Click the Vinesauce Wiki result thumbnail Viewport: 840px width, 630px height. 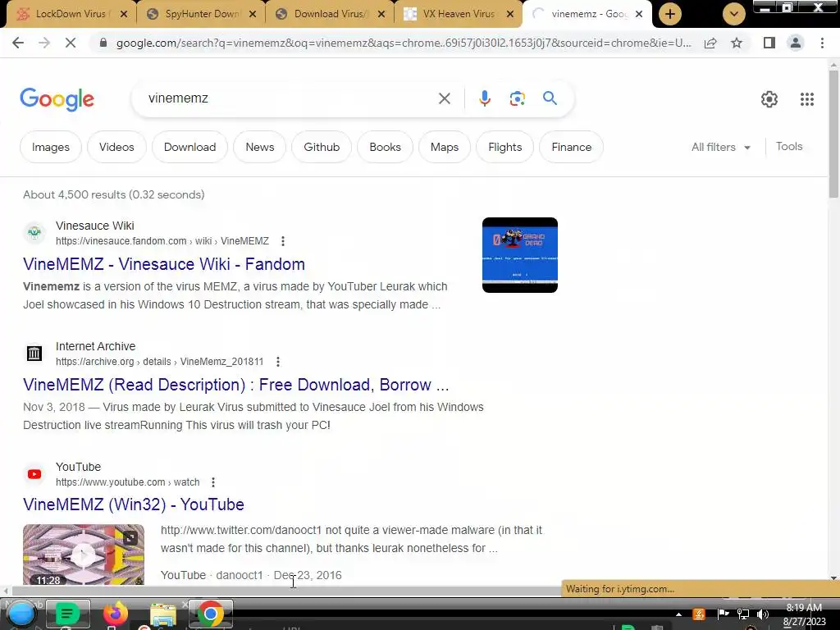[519, 255]
